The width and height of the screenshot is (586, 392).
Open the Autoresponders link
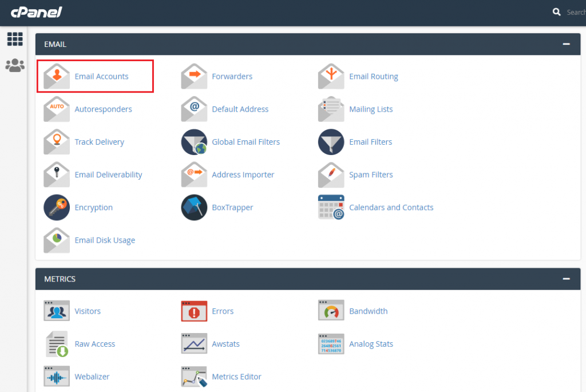coord(103,109)
